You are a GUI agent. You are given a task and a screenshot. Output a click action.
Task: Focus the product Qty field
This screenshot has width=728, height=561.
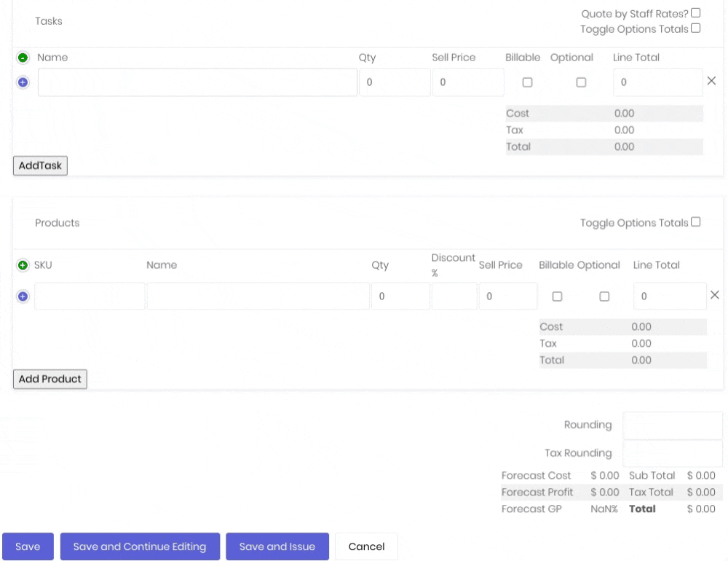point(400,296)
